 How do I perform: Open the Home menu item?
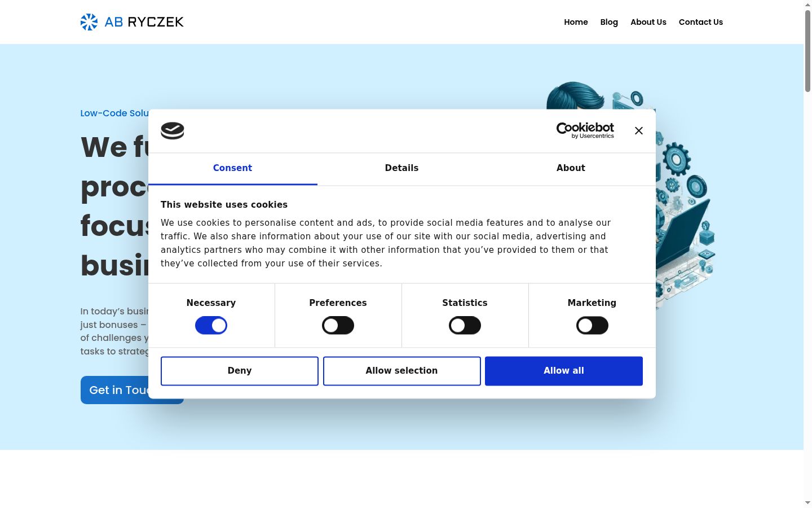coord(576,22)
